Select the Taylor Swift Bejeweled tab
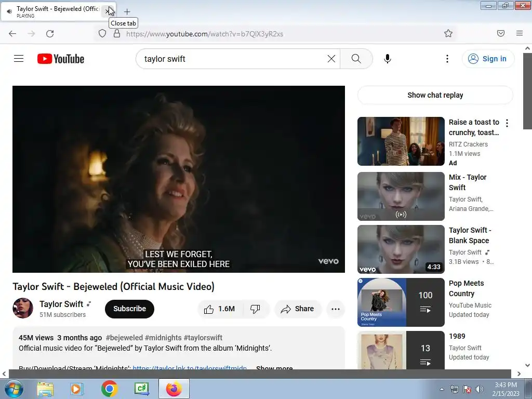This screenshot has height=399, width=532. click(58, 11)
